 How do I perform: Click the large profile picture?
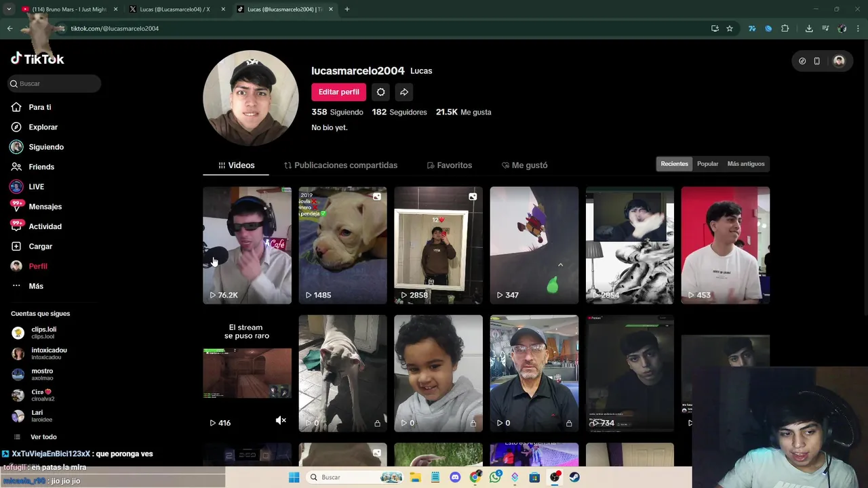251,98
